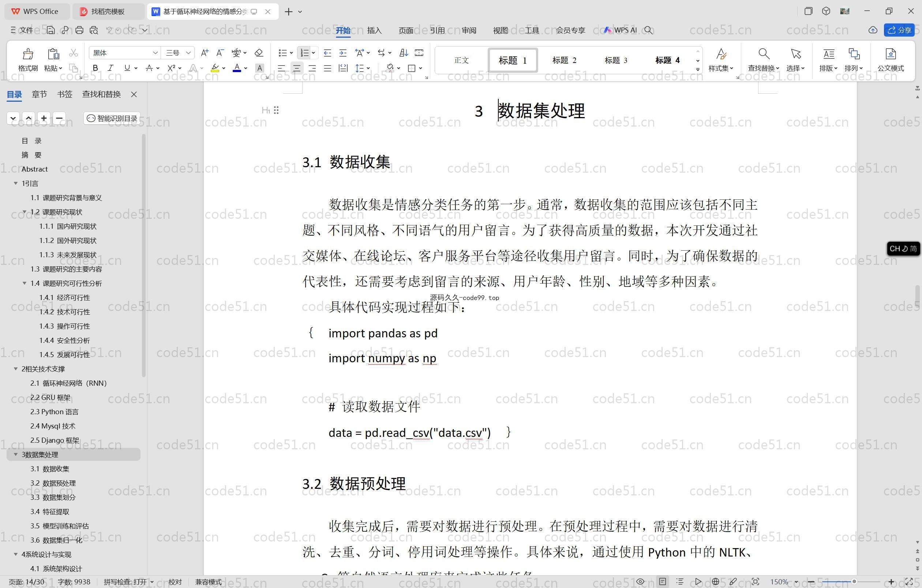Open the 引用 ribbon tab
This screenshot has width=922, height=588.
[x=437, y=30]
